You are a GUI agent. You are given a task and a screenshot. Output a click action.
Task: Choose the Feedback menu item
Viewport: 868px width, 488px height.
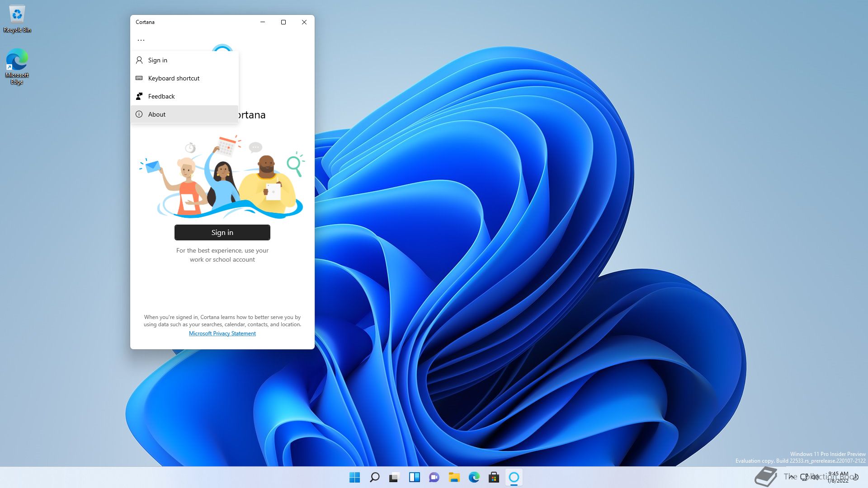coord(161,96)
